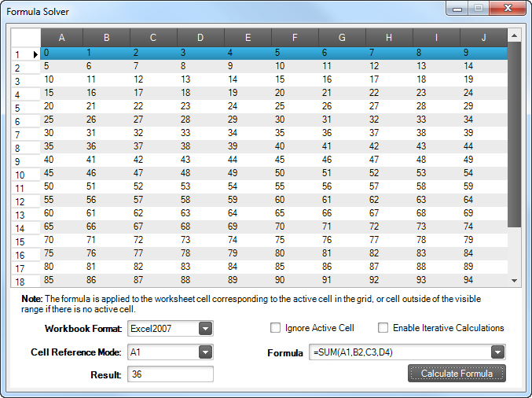This screenshot has width=532, height=398.
Task: Click cell F9 containing 45
Action: 295,160
